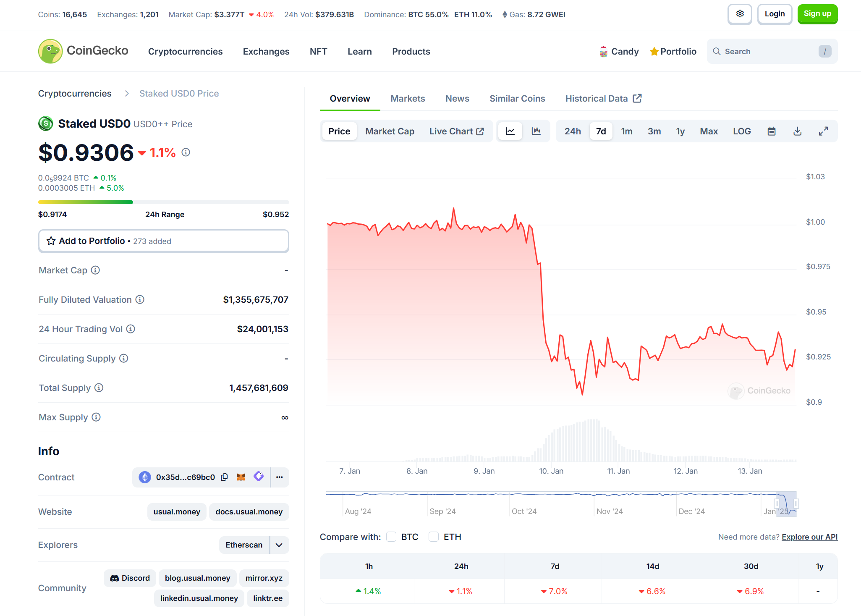The width and height of the screenshot is (861, 616).
Task: Open the Live Chart link
Action: pos(456,131)
